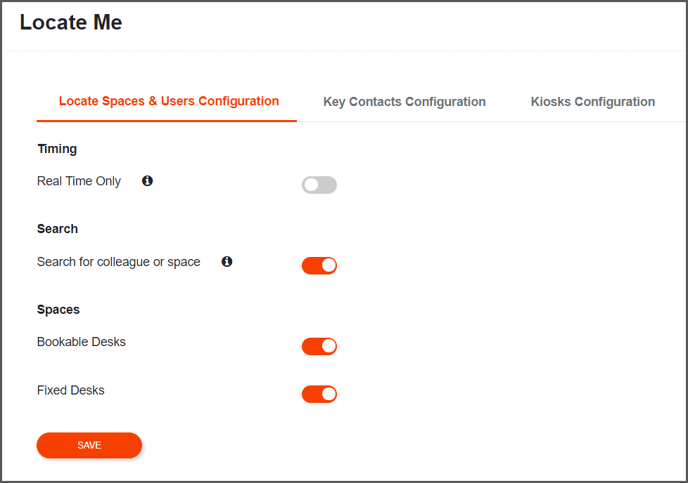Select Locate Spaces & Users Configuration tab
Screen dimensions: 688x483
point(169,101)
